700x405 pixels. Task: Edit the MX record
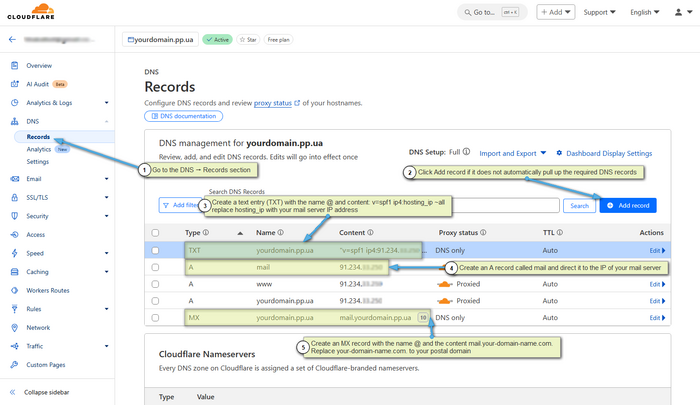click(x=657, y=318)
